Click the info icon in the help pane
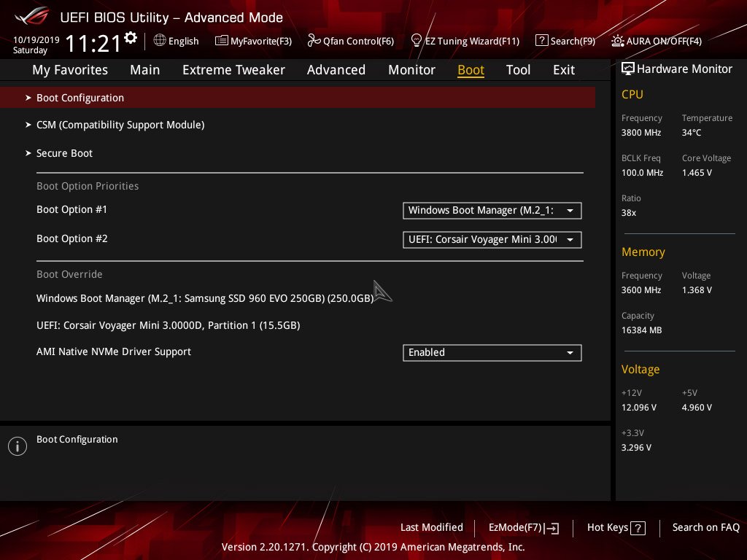The image size is (747, 560). pyautogui.click(x=18, y=446)
